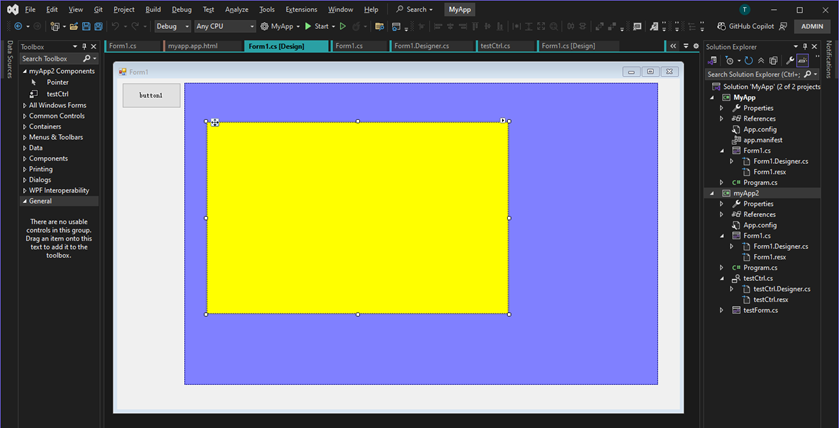The image size is (839, 428).
Task: Toggle auto-hide pin on Toolbox panel
Action: (x=84, y=47)
